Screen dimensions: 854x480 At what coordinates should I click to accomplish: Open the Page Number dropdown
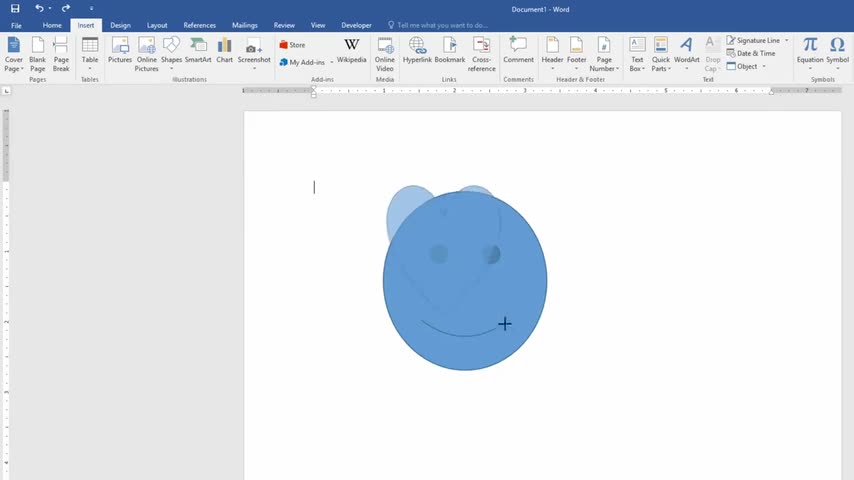tap(604, 54)
